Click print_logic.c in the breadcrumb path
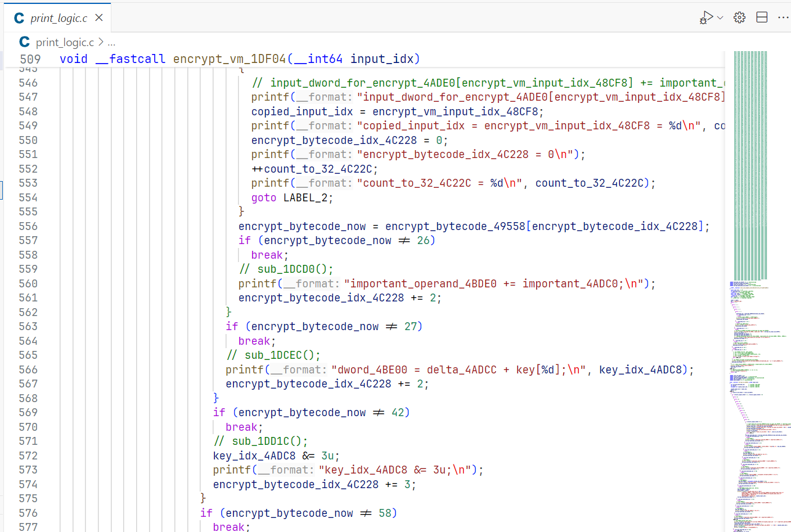Viewport: 791px width, 532px height. pos(65,42)
